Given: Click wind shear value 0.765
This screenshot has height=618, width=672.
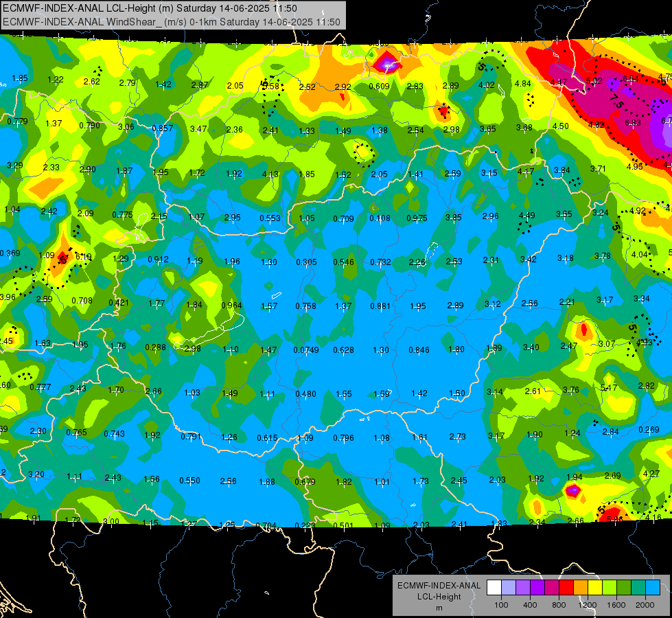Looking at the screenshot, I should tap(76, 433).
